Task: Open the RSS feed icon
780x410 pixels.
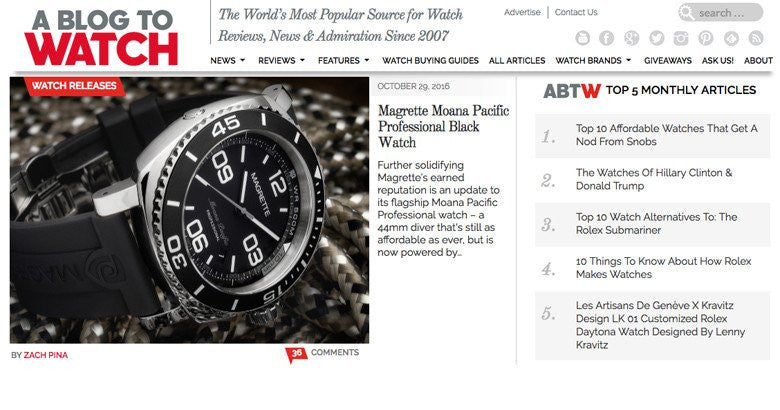Action: pyautogui.click(x=756, y=38)
